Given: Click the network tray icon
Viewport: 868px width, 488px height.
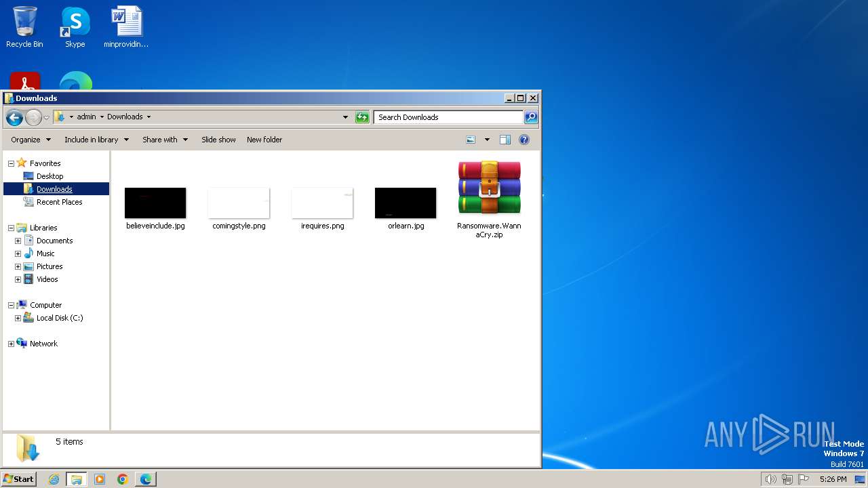Looking at the screenshot, I should [787, 479].
